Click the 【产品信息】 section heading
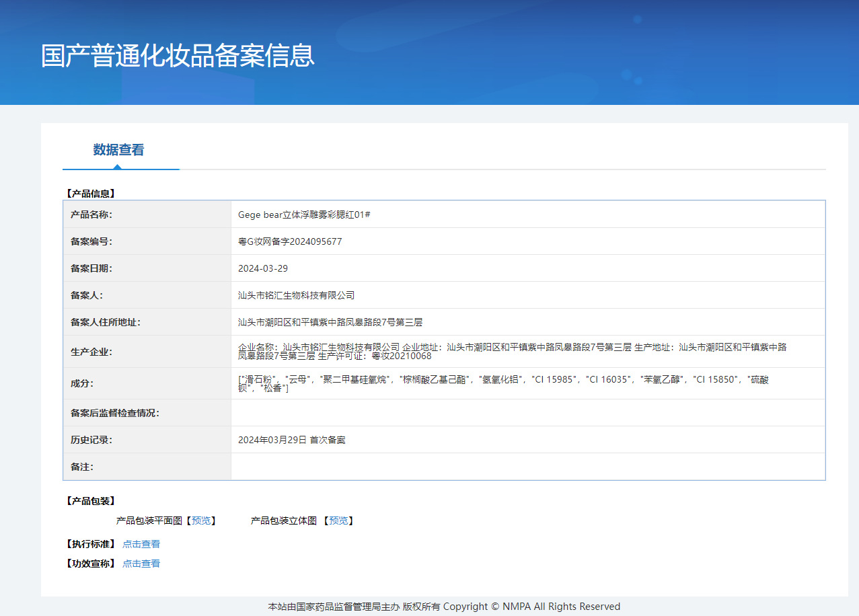This screenshot has height=616, width=859. point(90,193)
